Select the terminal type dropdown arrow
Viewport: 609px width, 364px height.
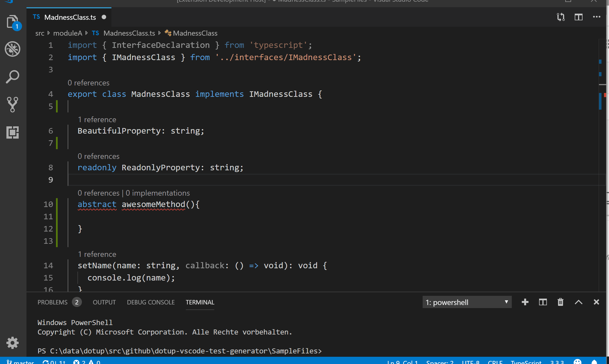(x=506, y=302)
